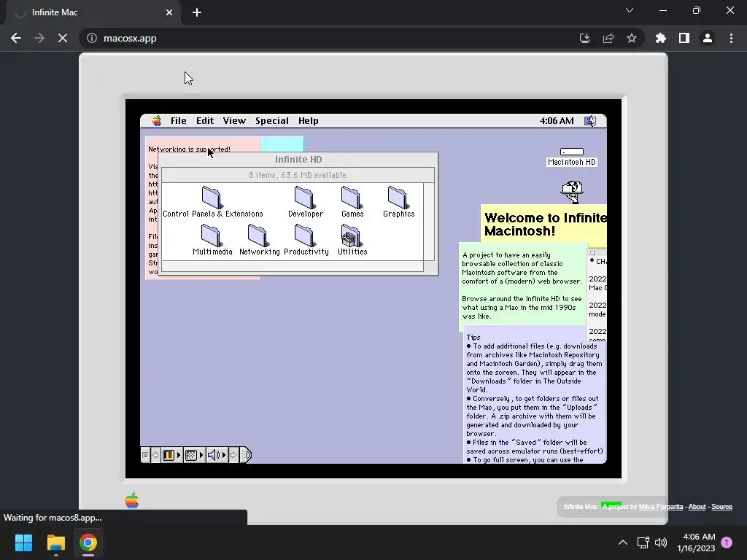Close the Infinite Mac tab
The width and height of the screenshot is (747, 560).
coord(169,12)
